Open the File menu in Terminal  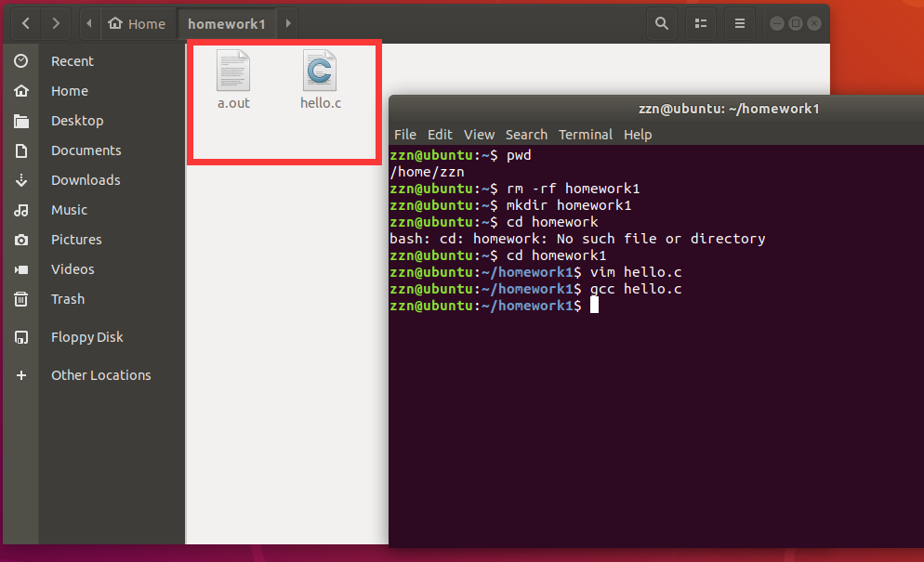click(x=405, y=135)
